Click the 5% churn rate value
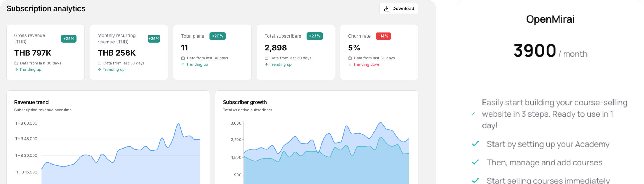The width and height of the screenshot is (644, 184). 354,48
